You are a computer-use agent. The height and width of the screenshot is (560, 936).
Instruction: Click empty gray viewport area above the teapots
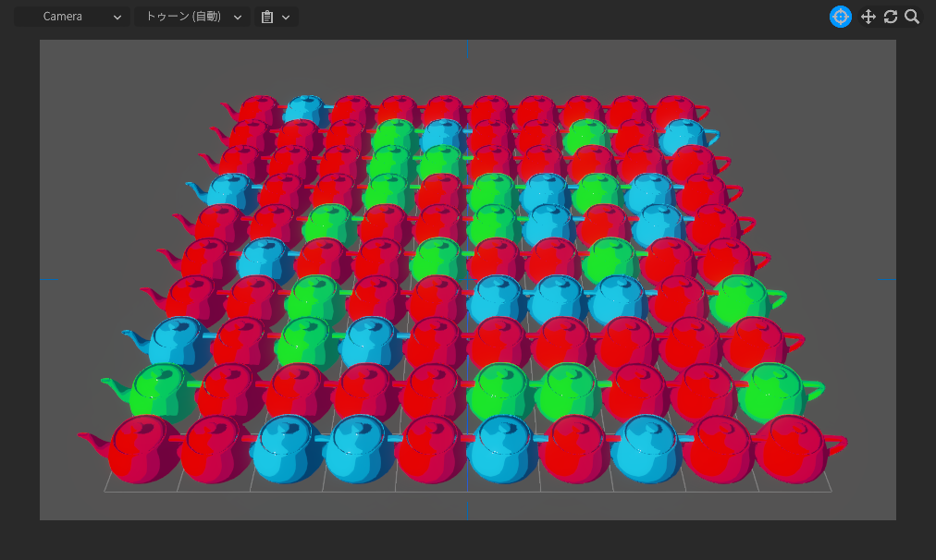462,65
